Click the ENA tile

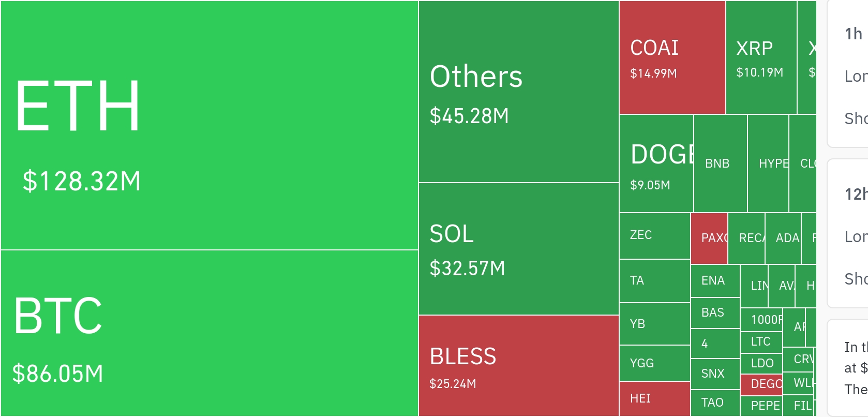click(x=715, y=281)
